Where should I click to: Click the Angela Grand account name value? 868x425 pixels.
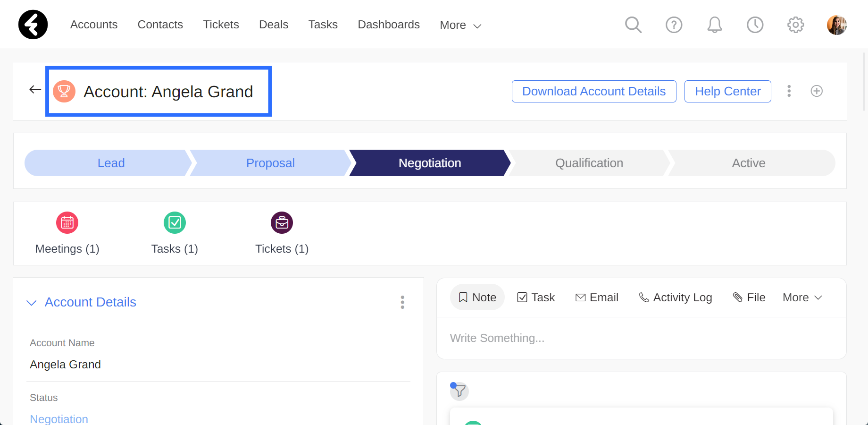pos(65,365)
